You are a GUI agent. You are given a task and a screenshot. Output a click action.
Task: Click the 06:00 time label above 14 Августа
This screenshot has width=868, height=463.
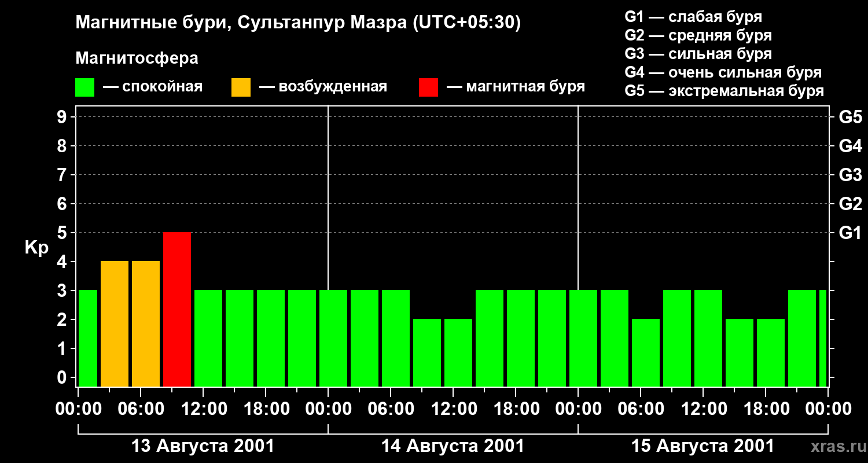click(x=391, y=409)
